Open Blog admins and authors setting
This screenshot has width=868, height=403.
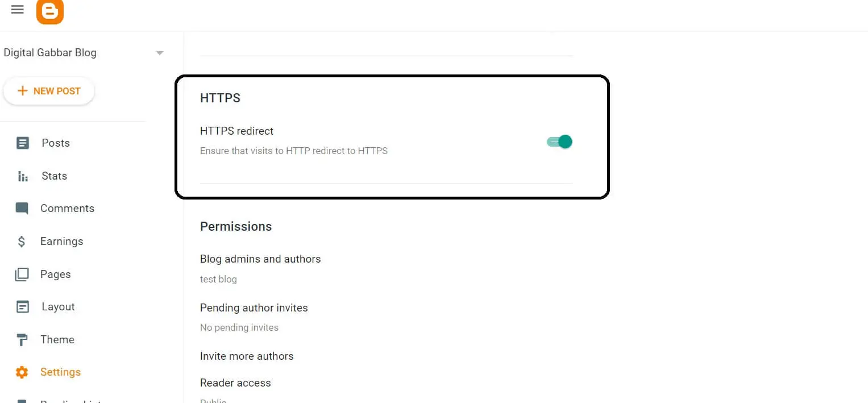(x=260, y=259)
